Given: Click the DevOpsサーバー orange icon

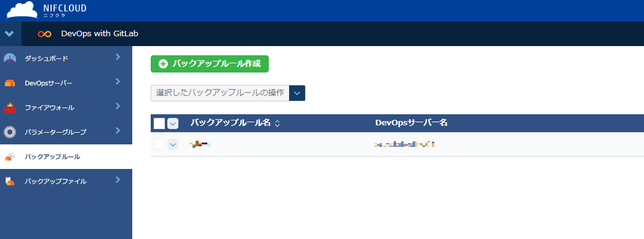Looking at the screenshot, I should tap(10, 83).
